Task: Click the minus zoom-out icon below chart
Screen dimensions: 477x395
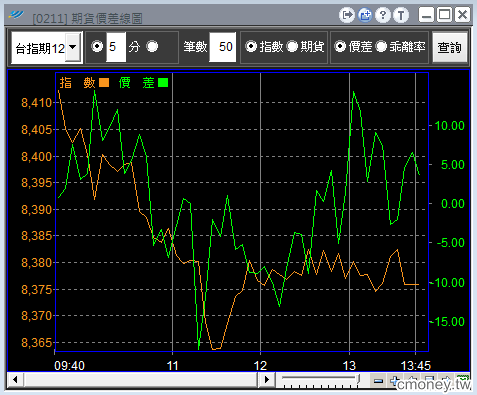Action: pos(378,381)
